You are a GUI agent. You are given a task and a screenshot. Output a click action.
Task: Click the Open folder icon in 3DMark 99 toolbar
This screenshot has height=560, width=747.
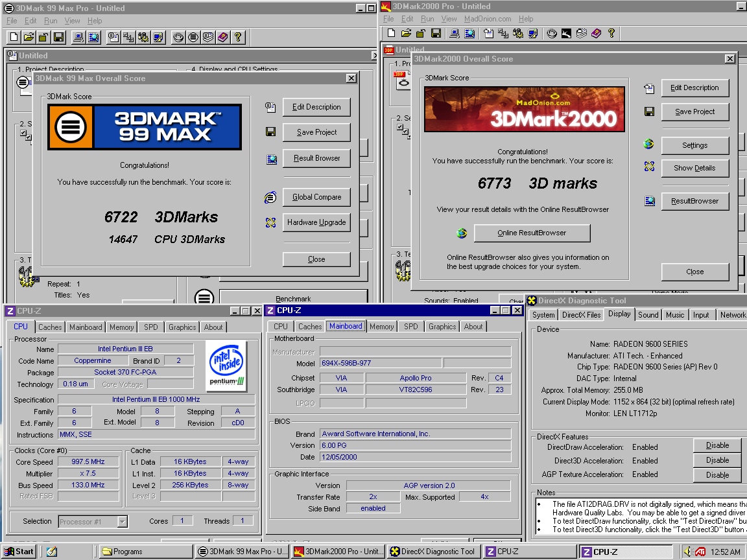point(29,37)
